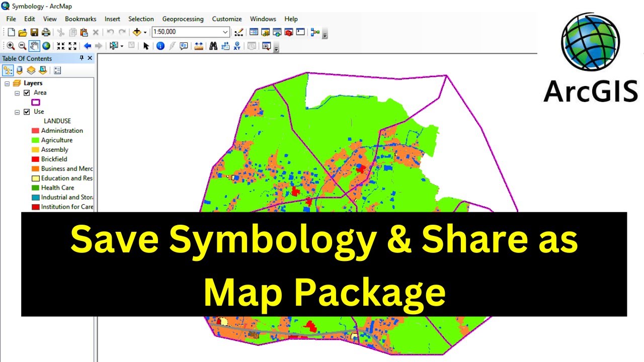The height and width of the screenshot is (362, 644).
Task: Click the Open folder icon
Action: click(23, 32)
